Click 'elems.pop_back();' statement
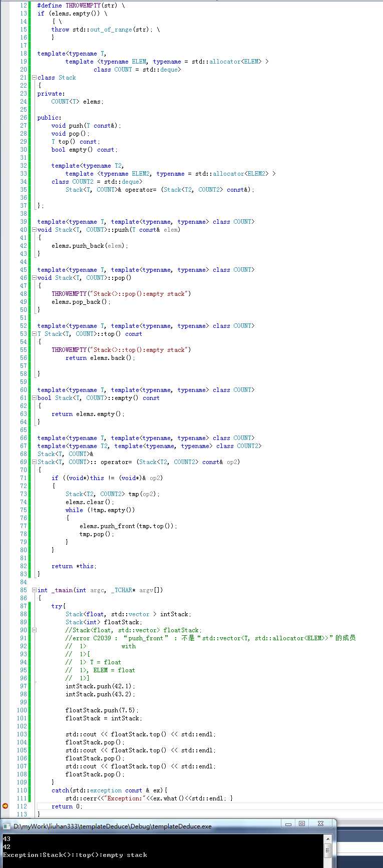Image resolution: width=383 pixels, height=868 pixels. 81,302
